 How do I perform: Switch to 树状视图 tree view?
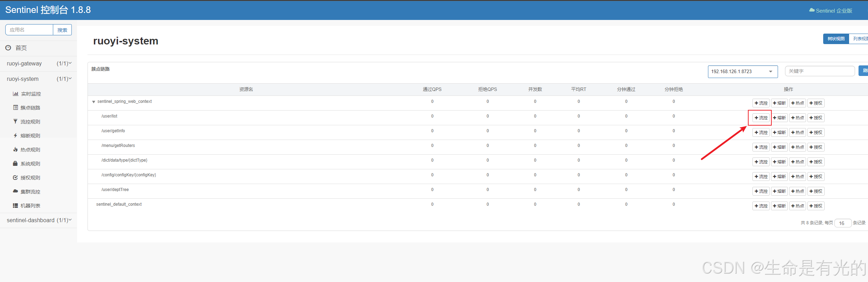pyautogui.click(x=836, y=39)
